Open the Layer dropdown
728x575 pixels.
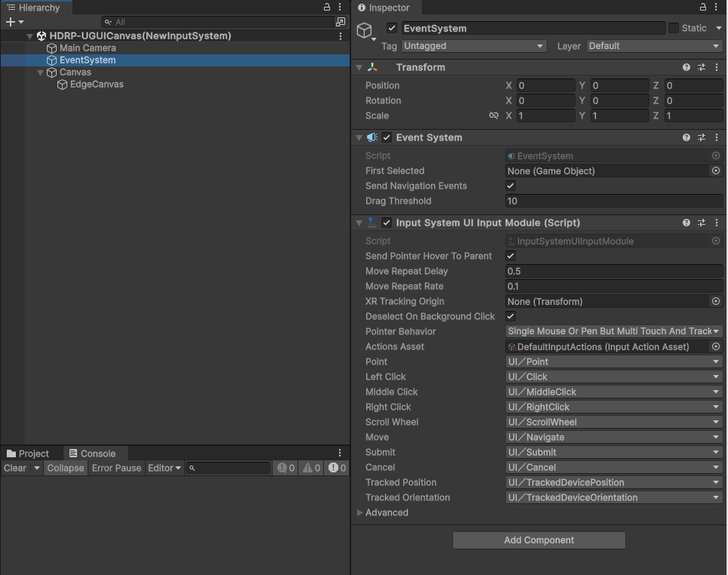coord(654,46)
